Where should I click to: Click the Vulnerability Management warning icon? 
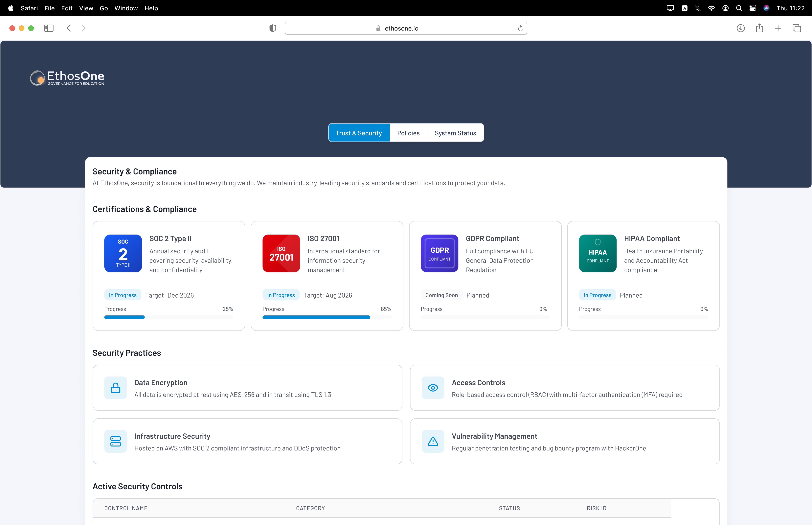[x=433, y=441]
